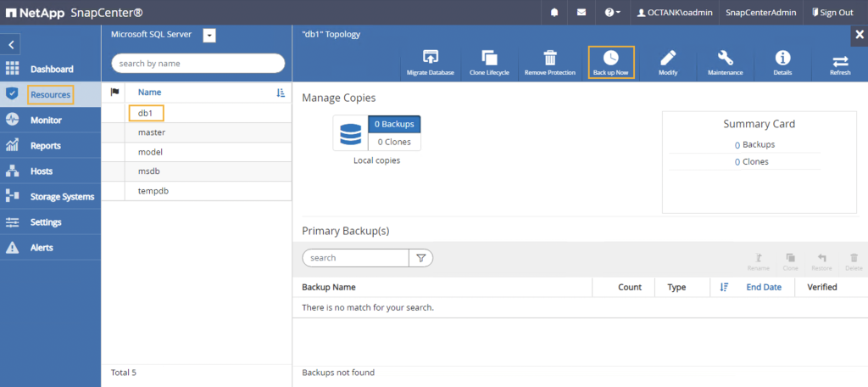
Task: Select the msdb database row
Action: coord(197,171)
